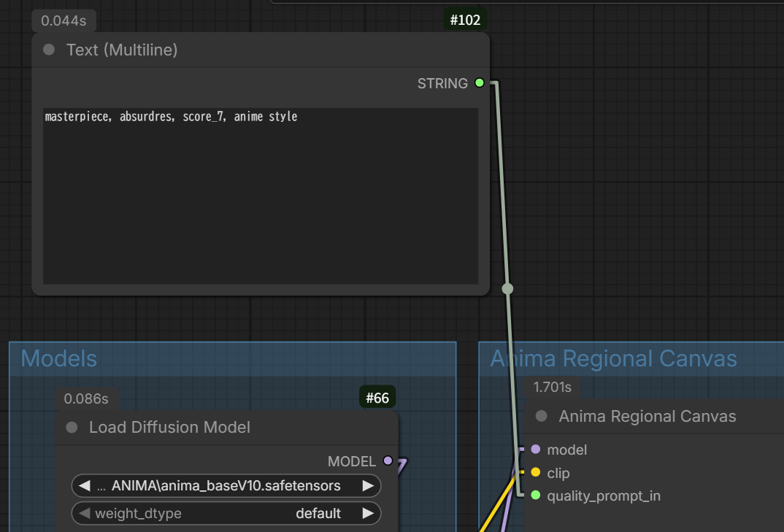The width and height of the screenshot is (784, 532).
Task: Click the clip input socket
Action: pyautogui.click(x=536, y=472)
